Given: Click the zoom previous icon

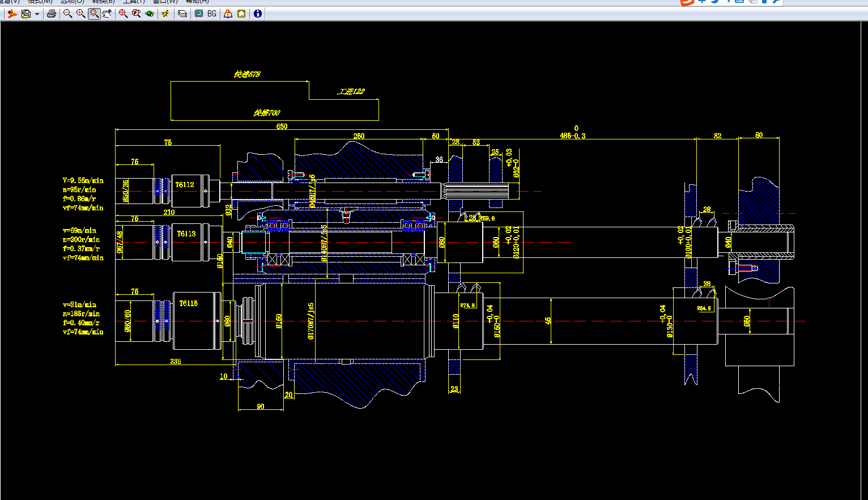Looking at the screenshot, I should pyautogui.click(x=136, y=14).
